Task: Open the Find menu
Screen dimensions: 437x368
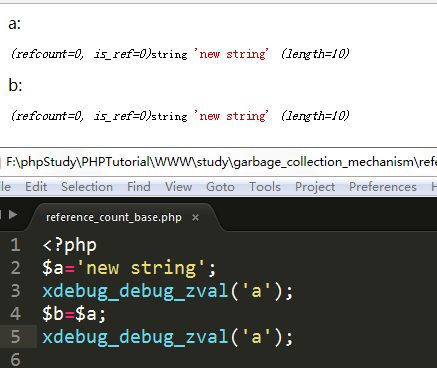Action: pos(139,187)
